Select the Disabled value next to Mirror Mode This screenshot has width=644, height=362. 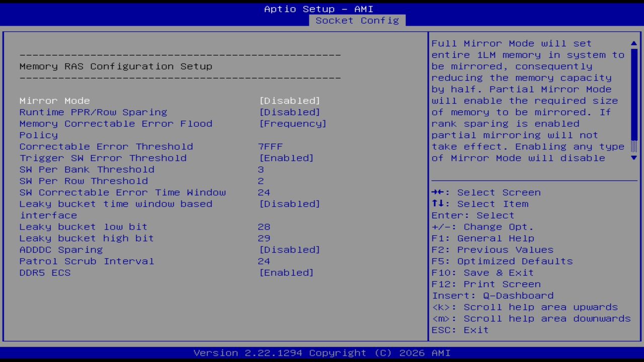(289, 101)
